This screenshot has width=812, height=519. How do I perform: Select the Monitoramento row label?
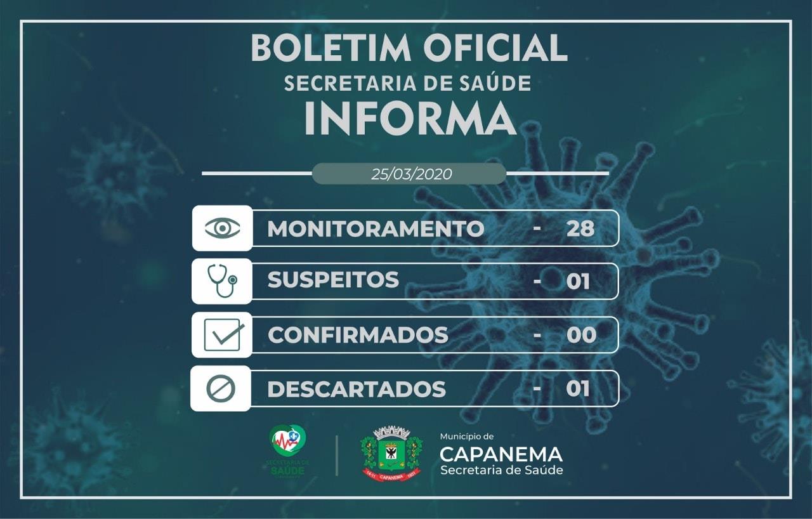click(x=376, y=228)
